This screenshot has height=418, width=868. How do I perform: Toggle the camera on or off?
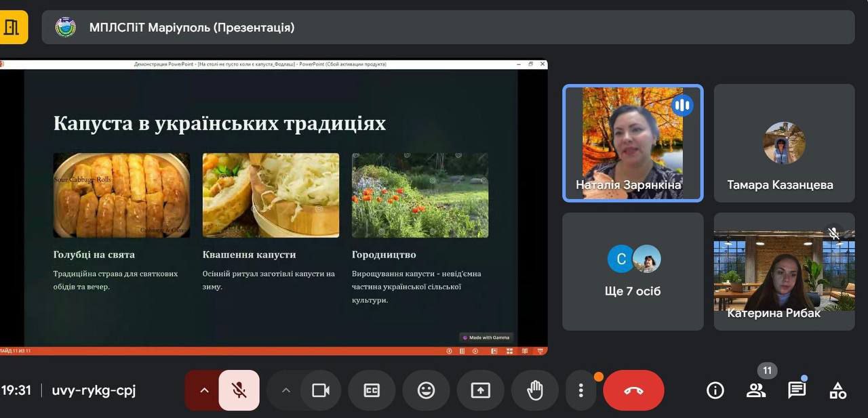pyautogui.click(x=320, y=390)
